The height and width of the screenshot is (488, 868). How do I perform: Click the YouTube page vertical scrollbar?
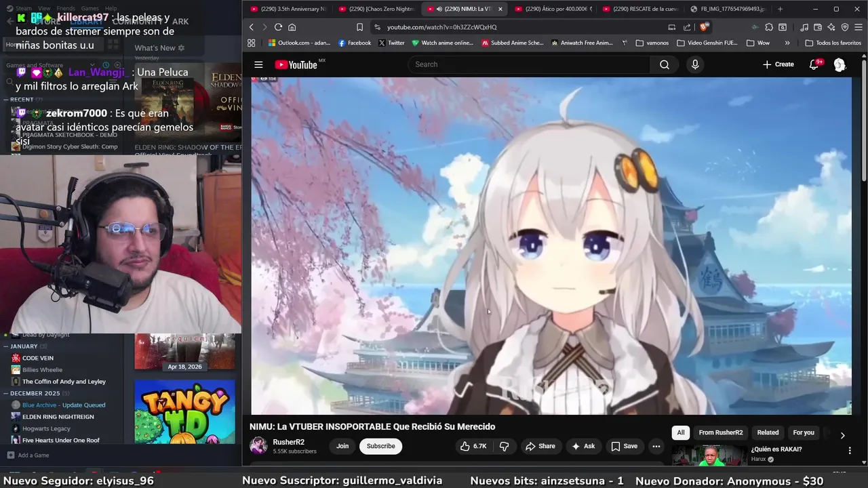point(864,122)
